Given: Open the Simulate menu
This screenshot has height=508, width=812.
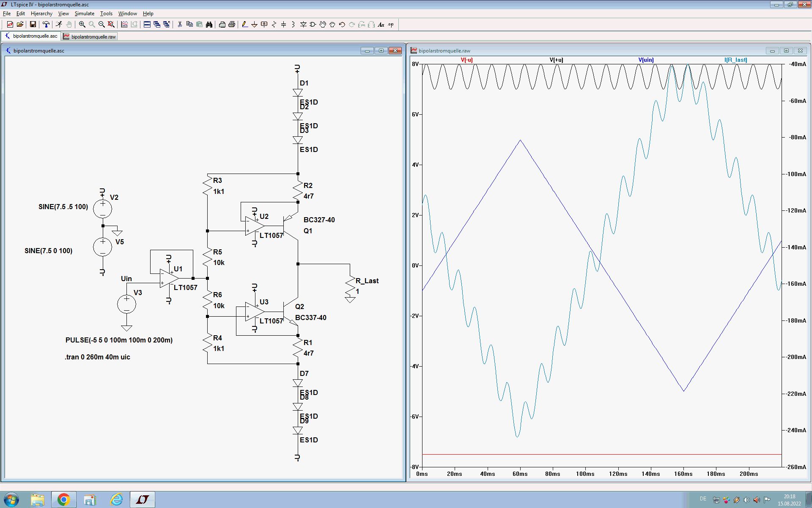Looking at the screenshot, I should pyautogui.click(x=84, y=14).
